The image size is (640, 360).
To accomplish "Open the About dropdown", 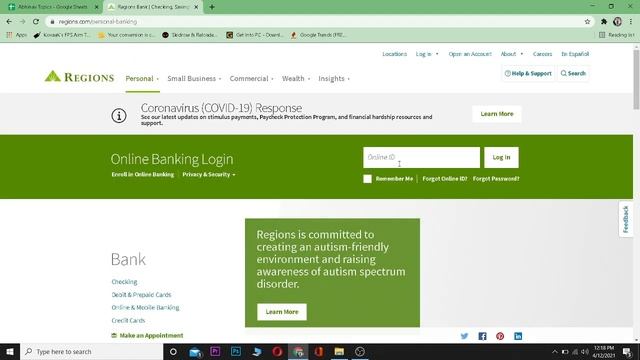I will [512, 54].
